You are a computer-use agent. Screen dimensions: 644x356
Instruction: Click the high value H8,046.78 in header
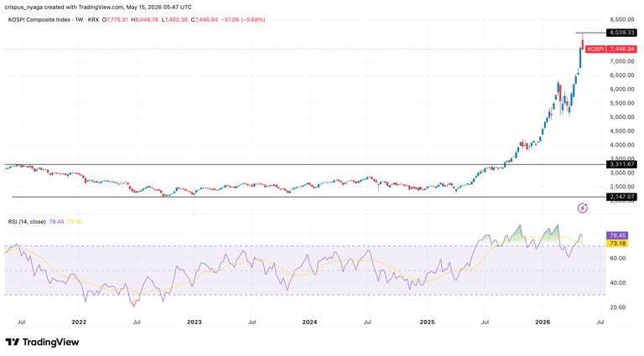pos(144,20)
